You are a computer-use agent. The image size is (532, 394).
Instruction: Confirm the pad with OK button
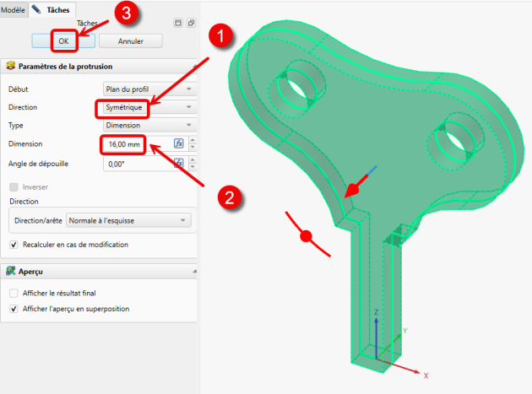(63, 41)
